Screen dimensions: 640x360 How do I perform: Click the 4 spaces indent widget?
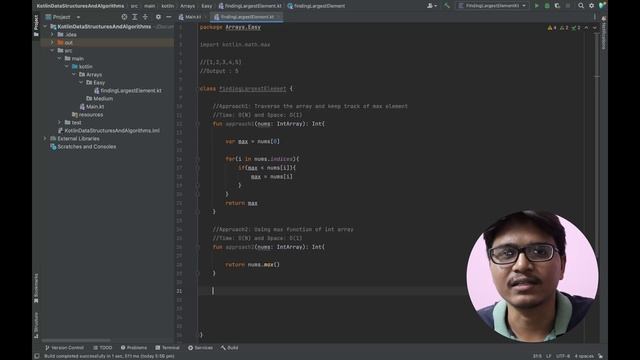point(584,356)
